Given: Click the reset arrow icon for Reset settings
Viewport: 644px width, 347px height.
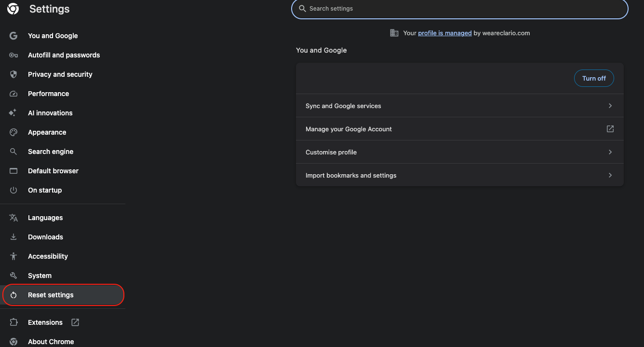Looking at the screenshot, I should 13,295.
